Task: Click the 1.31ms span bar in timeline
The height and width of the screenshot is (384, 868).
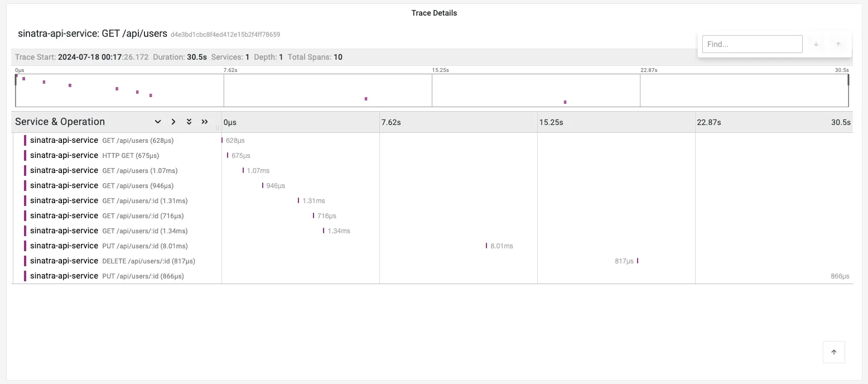Action: tap(298, 201)
